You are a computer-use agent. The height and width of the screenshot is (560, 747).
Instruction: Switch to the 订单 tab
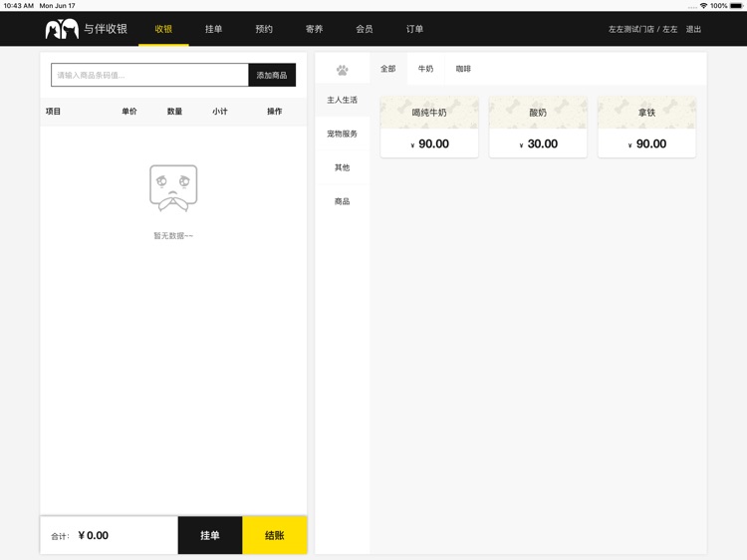click(x=414, y=29)
